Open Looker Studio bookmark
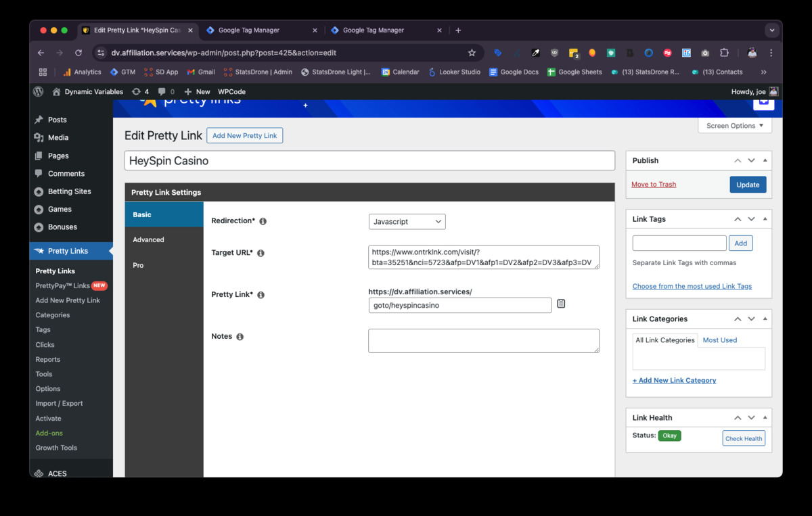The image size is (812, 516). pos(454,72)
